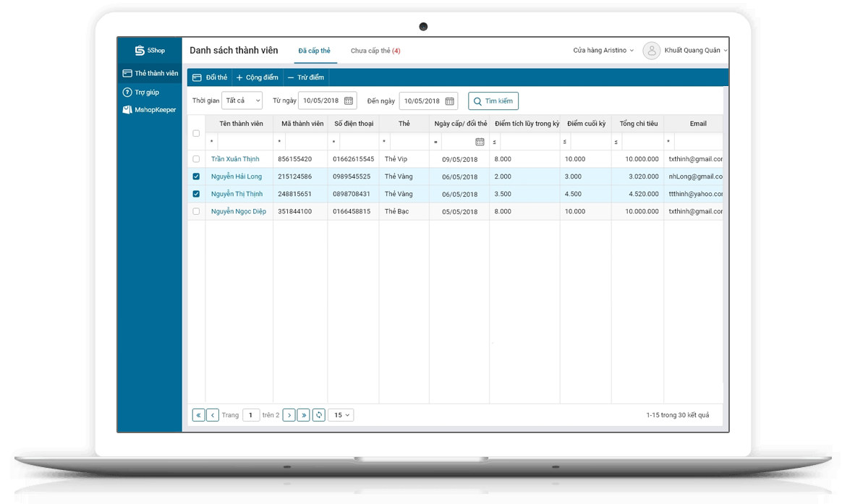Open Đến ngày calendar icon
The image size is (842, 504).
(x=449, y=101)
